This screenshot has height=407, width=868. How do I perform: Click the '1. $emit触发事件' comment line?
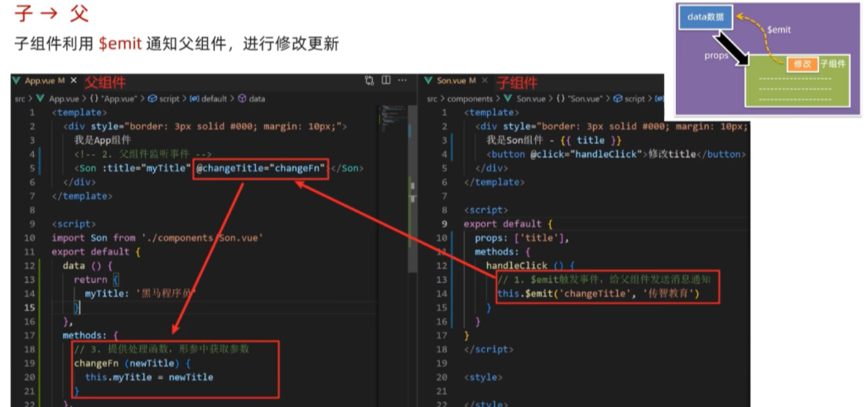click(x=604, y=280)
